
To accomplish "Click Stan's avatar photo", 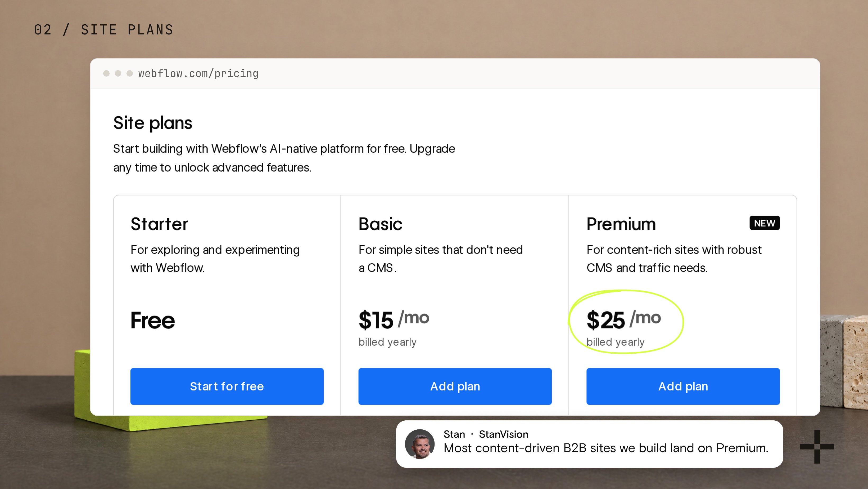I will 419,444.
